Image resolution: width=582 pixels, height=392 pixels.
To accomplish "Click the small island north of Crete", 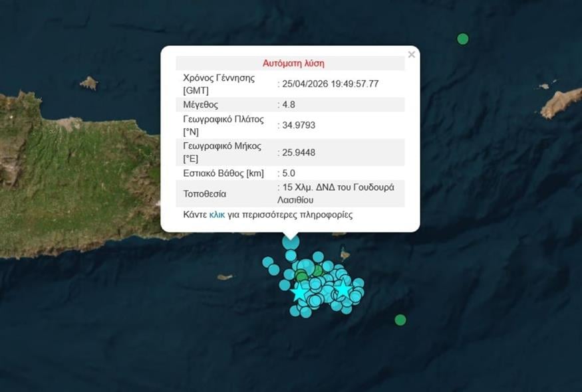I will [x=88, y=83].
